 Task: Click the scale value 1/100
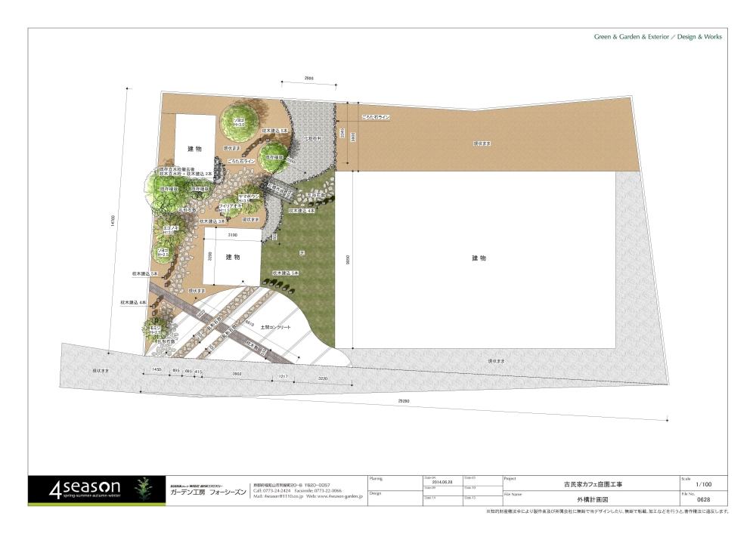click(703, 486)
